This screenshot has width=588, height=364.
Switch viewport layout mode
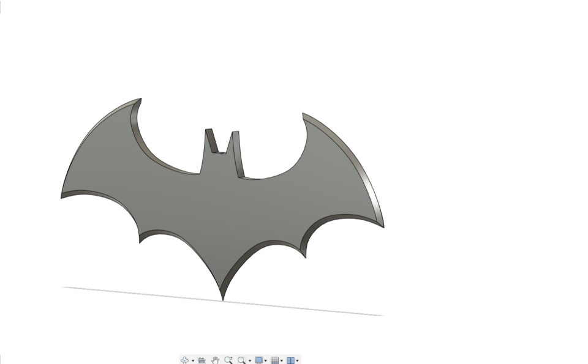[290, 360]
